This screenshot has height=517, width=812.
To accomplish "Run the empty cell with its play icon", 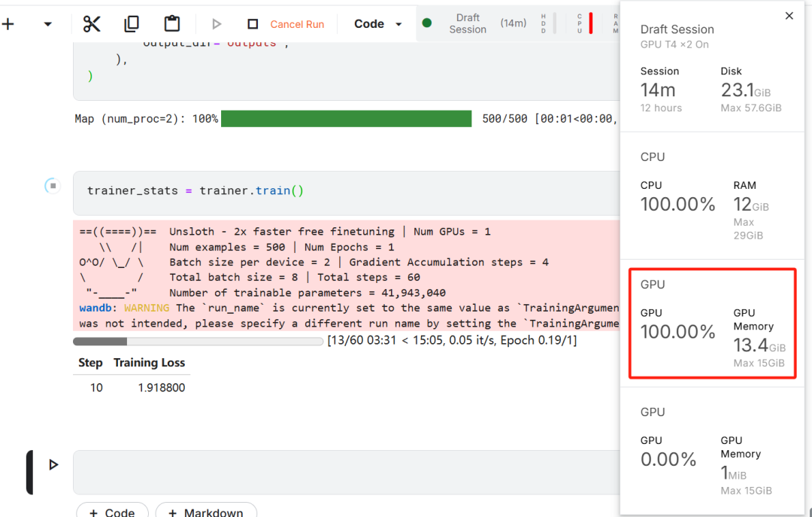I will click(x=53, y=465).
